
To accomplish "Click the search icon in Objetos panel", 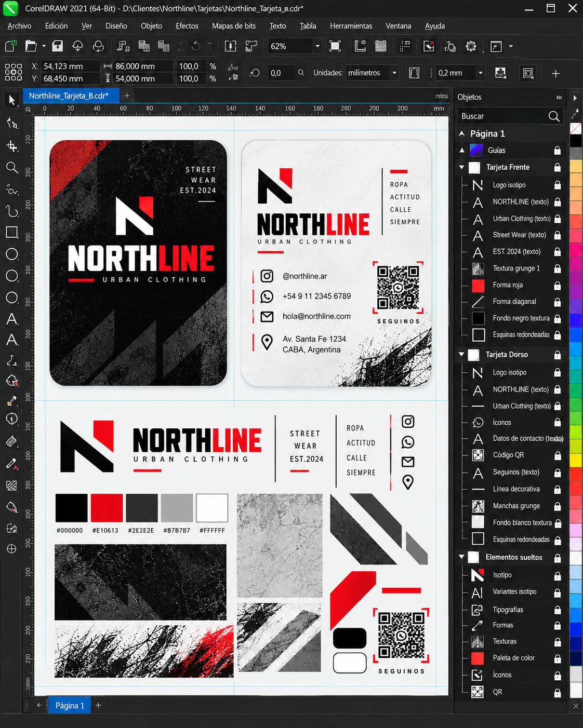I will tap(554, 116).
